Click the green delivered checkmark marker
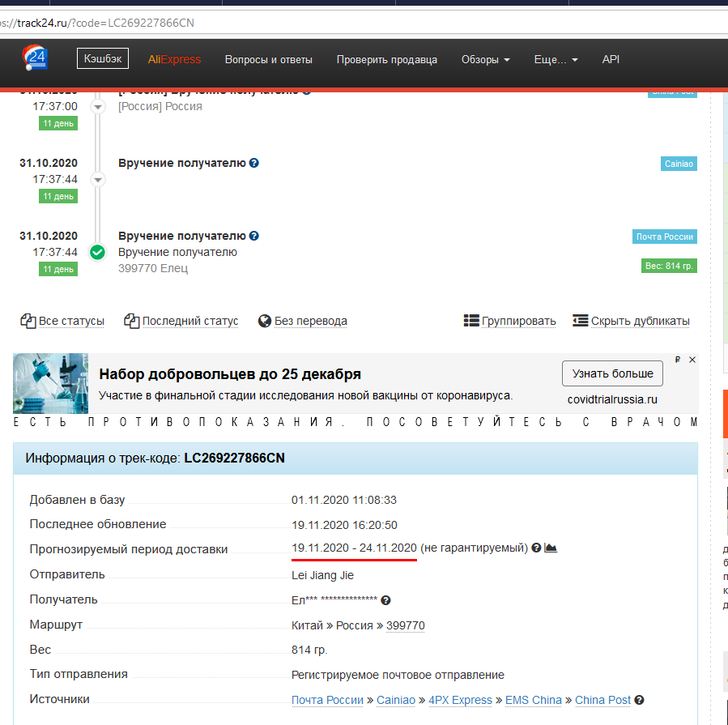 click(97, 252)
